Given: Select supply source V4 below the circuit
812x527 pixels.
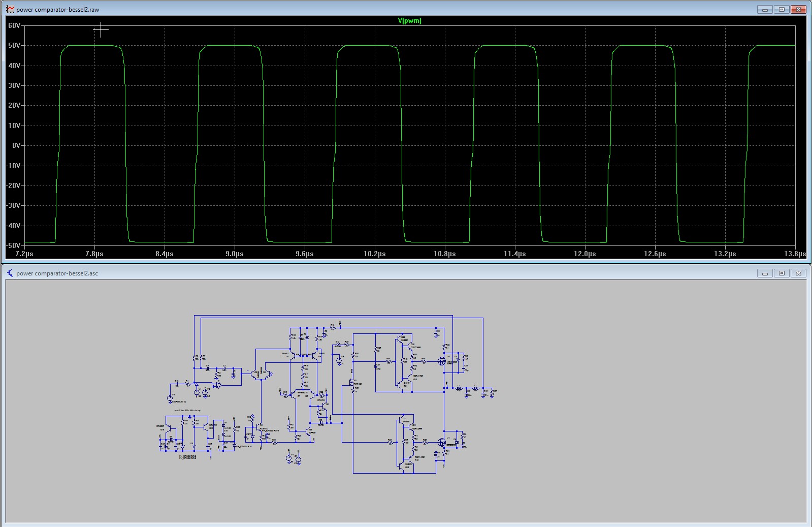Looking at the screenshot, I should (x=288, y=458).
